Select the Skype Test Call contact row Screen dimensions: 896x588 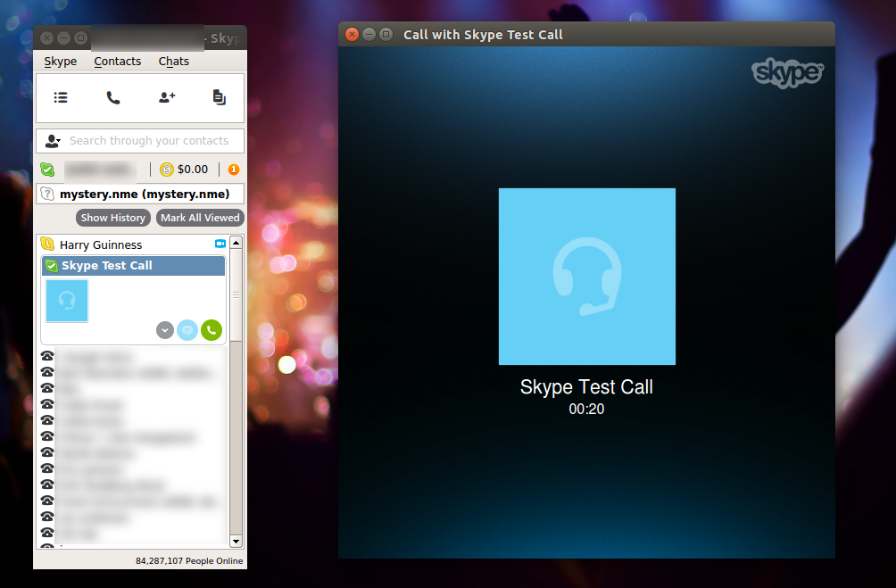pos(134,266)
